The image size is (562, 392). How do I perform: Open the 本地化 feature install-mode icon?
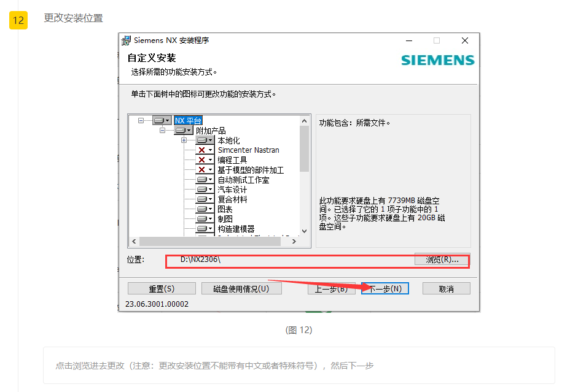click(205, 140)
